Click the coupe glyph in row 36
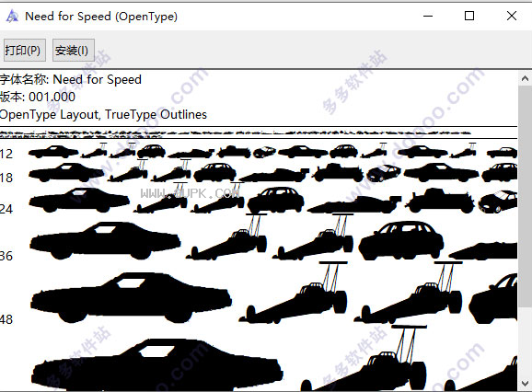 tap(105, 240)
